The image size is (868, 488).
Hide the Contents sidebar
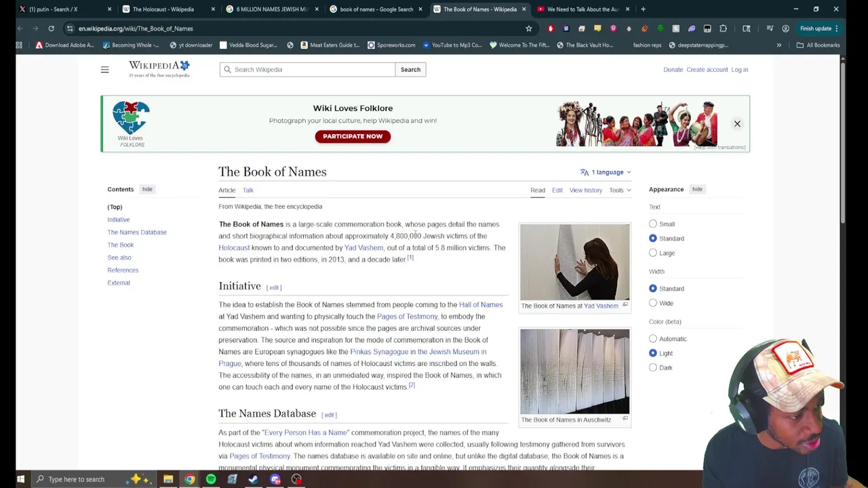(147, 189)
